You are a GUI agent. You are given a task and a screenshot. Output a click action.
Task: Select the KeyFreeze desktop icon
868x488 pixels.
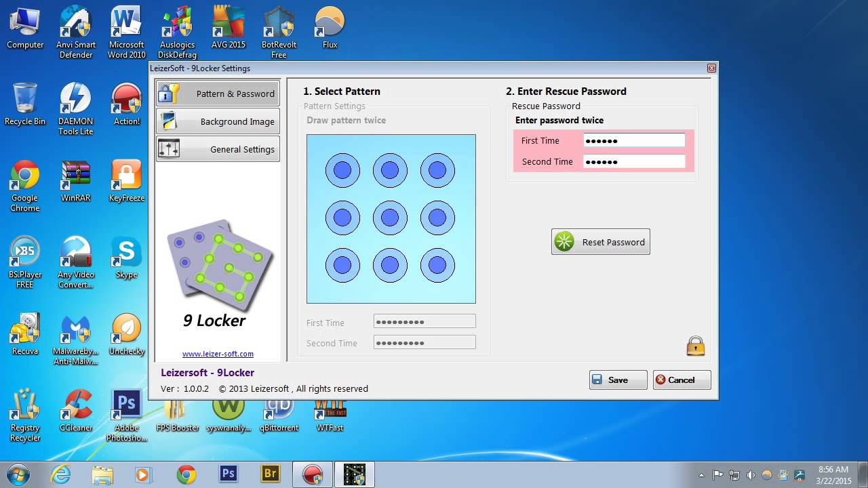pos(127,182)
